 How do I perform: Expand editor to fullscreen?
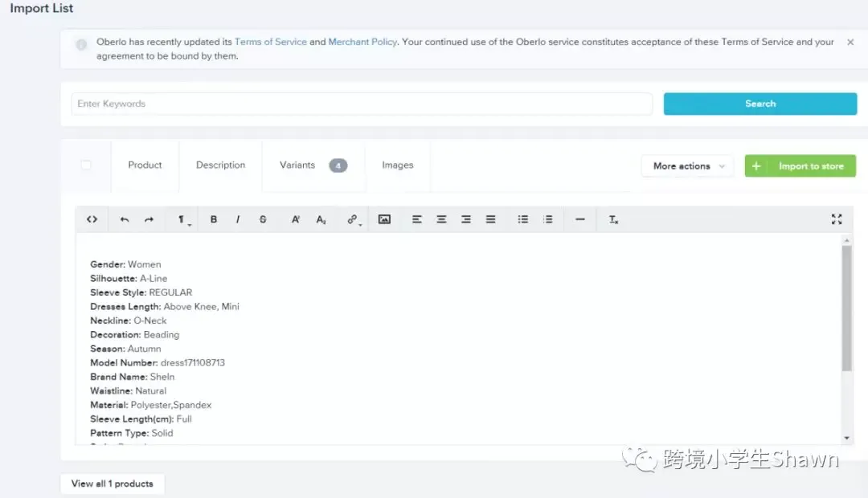pos(837,219)
